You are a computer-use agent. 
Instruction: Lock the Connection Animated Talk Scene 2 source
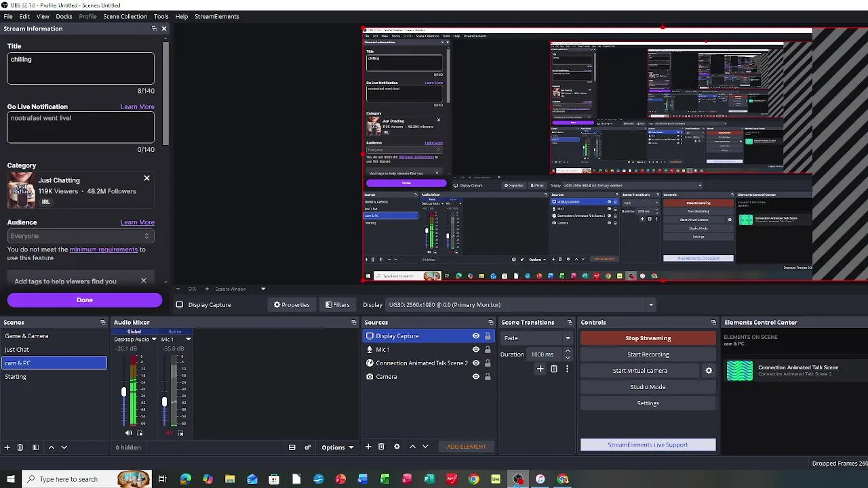(x=488, y=363)
